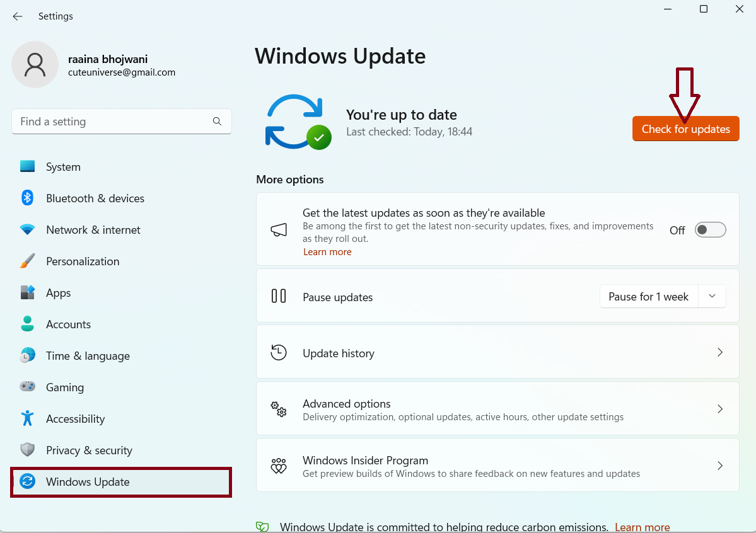This screenshot has height=533, width=756.
Task: Click the search magnifier icon
Action: click(x=217, y=122)
